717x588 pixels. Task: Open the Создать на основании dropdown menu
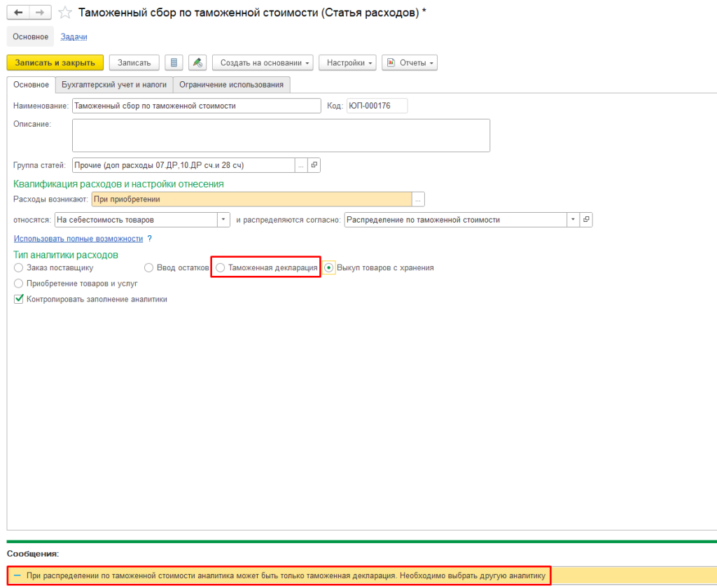click(263, 63)
